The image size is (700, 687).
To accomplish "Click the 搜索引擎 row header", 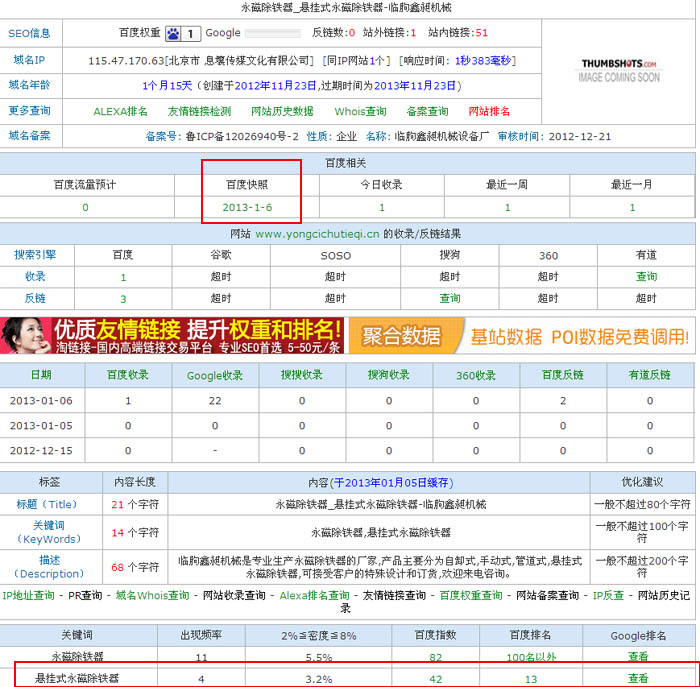I will click(x=35, y=255).
